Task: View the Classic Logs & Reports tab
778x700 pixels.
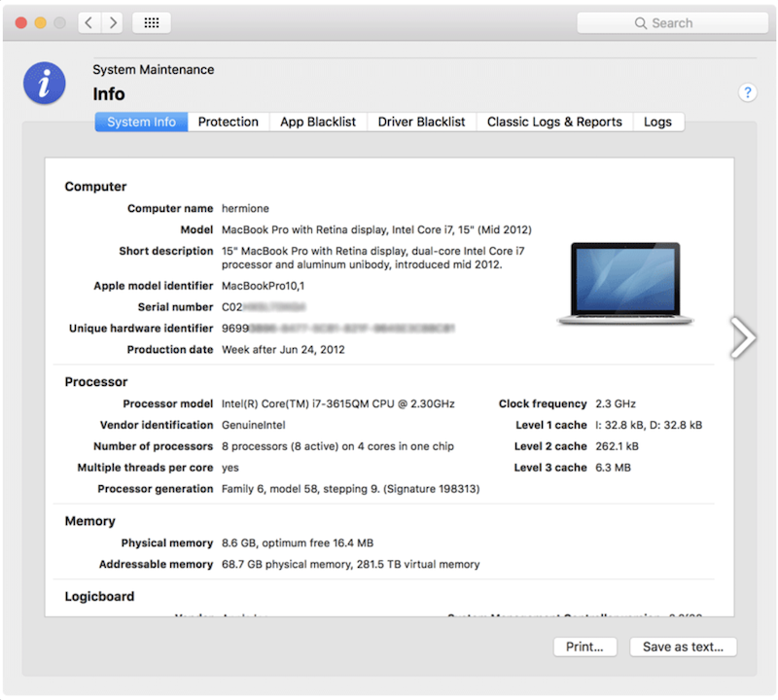Action: [554, 122]
